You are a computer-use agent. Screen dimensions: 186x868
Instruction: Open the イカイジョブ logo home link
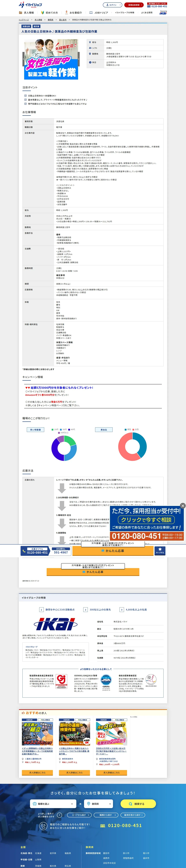pos(30,5)
